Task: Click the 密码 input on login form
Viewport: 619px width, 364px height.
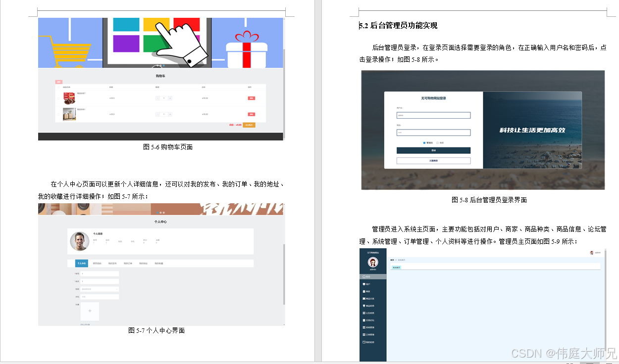Action: point(433,133)
